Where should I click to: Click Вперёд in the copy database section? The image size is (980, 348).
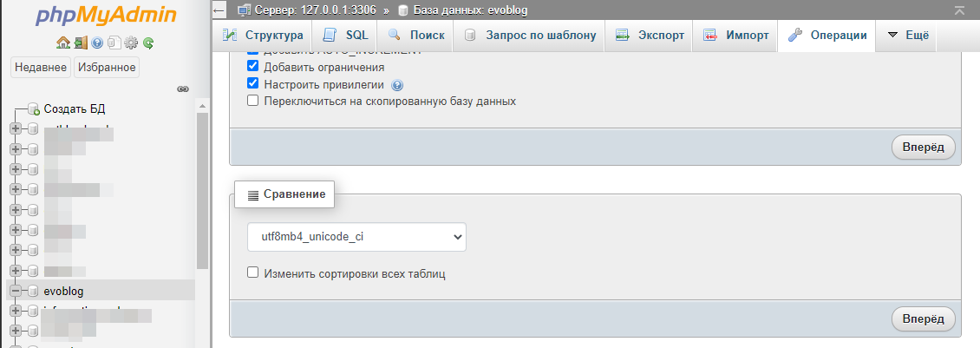point(923,148)
